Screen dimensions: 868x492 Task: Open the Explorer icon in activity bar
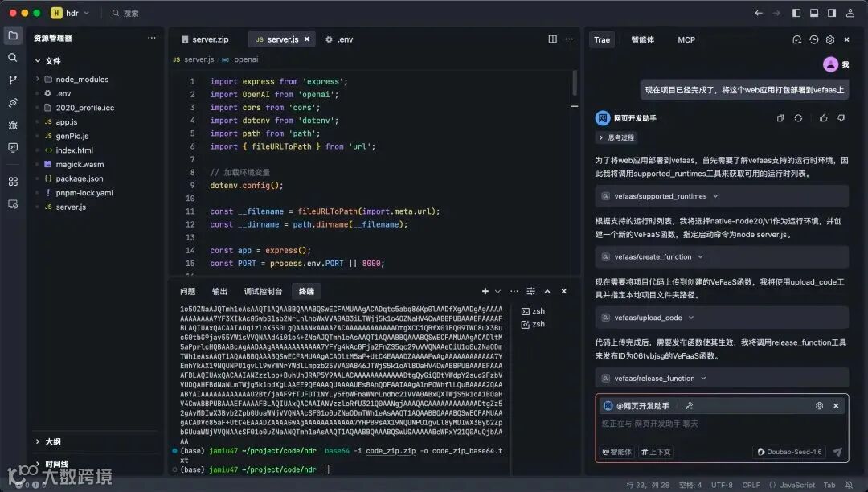point(13,36)
